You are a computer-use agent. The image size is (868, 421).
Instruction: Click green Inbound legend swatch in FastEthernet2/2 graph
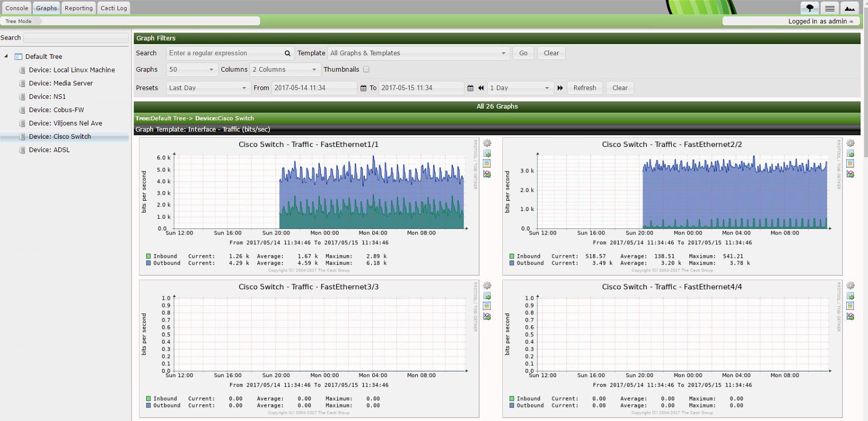[511, 256]
